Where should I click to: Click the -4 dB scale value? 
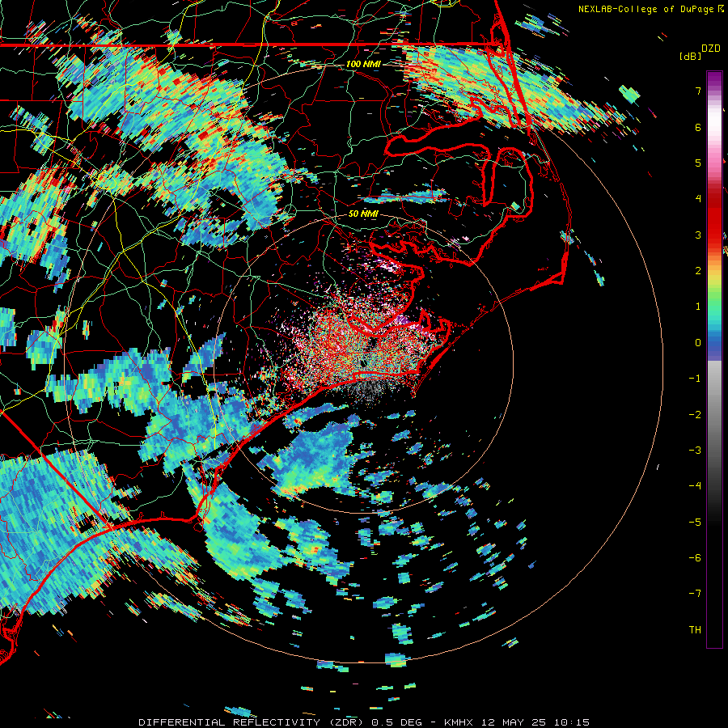click(695, 486)
